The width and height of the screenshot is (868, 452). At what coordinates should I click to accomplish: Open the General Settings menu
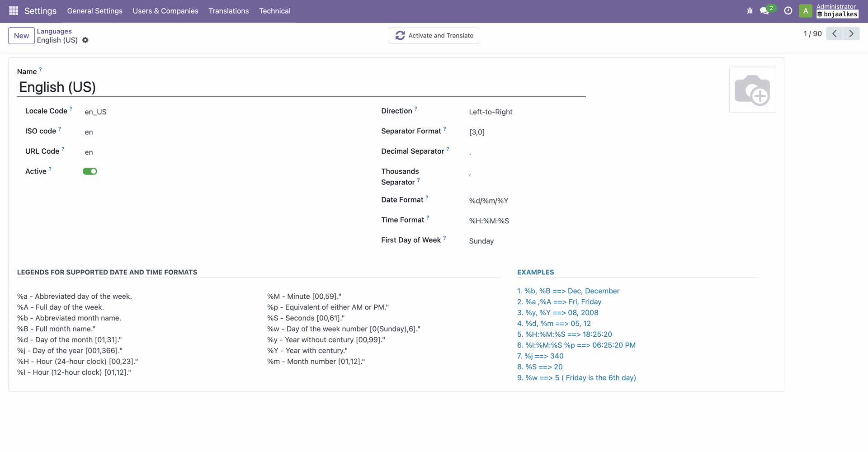(x=95, y=11)
